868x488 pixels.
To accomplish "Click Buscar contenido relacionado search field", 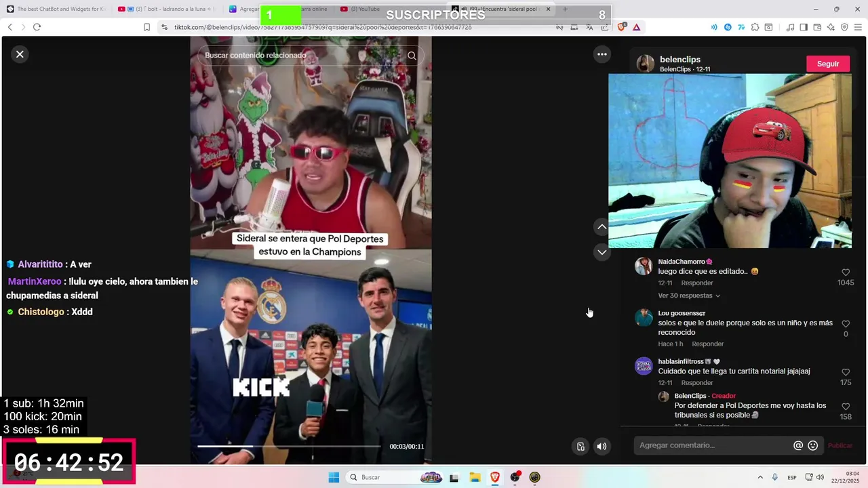I will (303, 56).
